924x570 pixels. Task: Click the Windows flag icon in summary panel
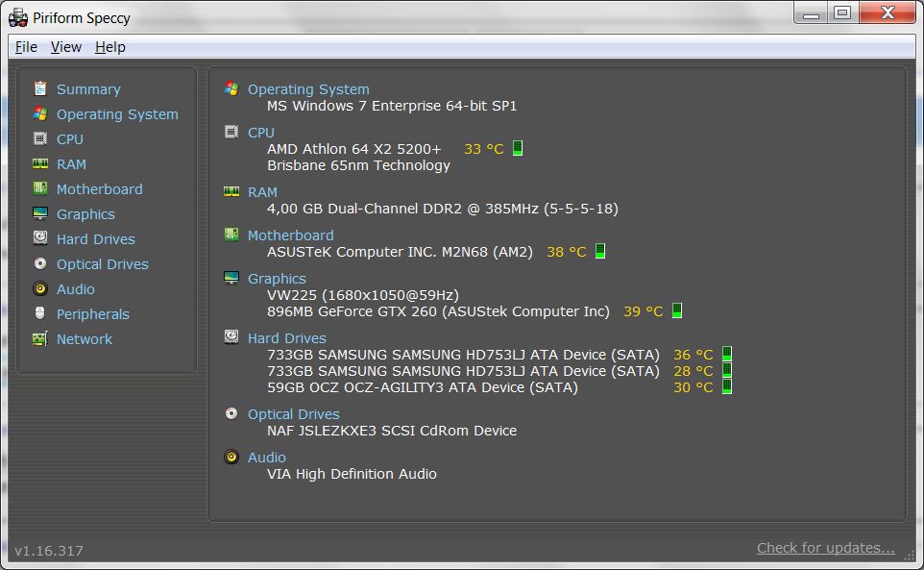click(x=231, y=88)
